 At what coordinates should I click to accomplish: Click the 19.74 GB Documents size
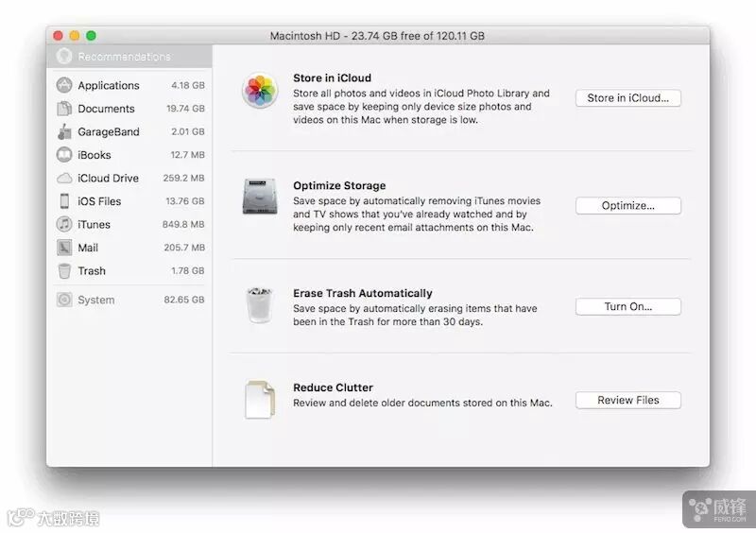(x=185, y=109)
